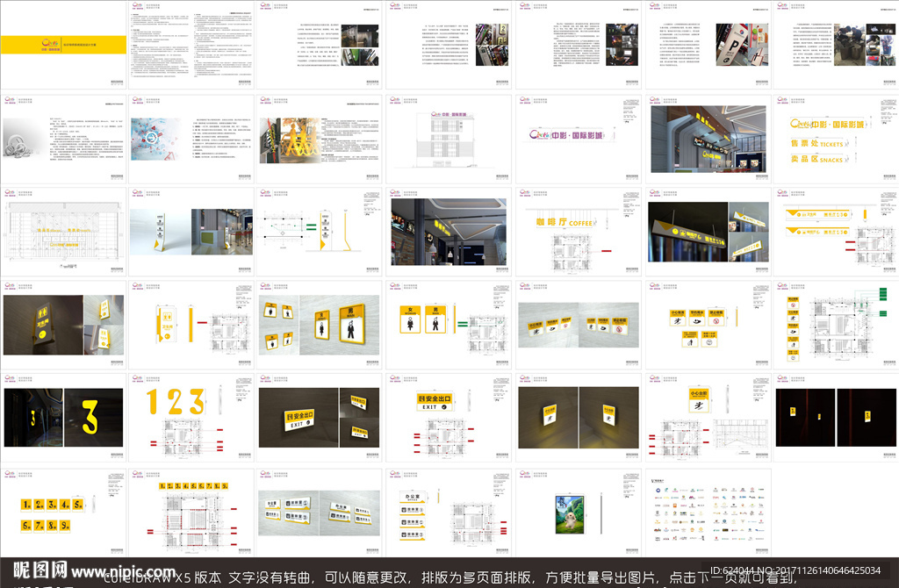899x588 pixels.
Task: Select the wall elevation drawing with yellow lettering
Action: pyautogui.click(x=63, y=232)
